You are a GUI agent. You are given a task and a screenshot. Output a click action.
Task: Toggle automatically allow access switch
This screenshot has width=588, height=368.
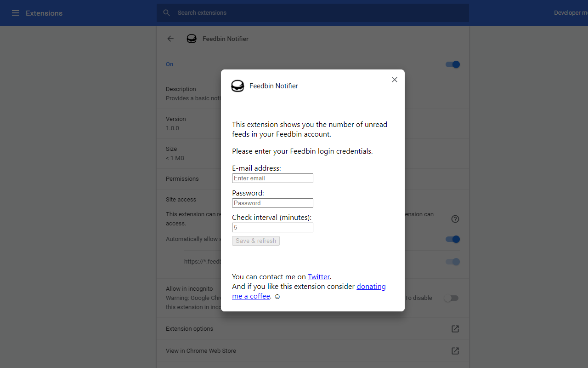[452, 239]
